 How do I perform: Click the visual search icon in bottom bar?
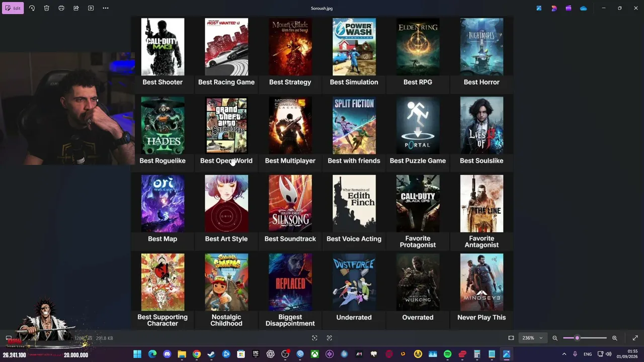314,338
